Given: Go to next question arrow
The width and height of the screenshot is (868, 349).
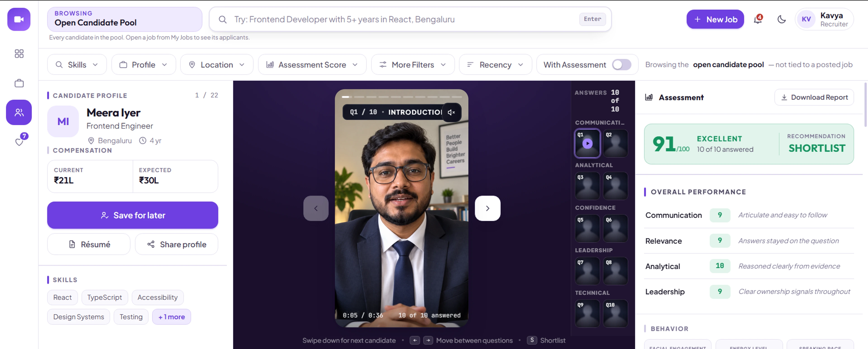Looking at the screenshot, I should 487,208.
